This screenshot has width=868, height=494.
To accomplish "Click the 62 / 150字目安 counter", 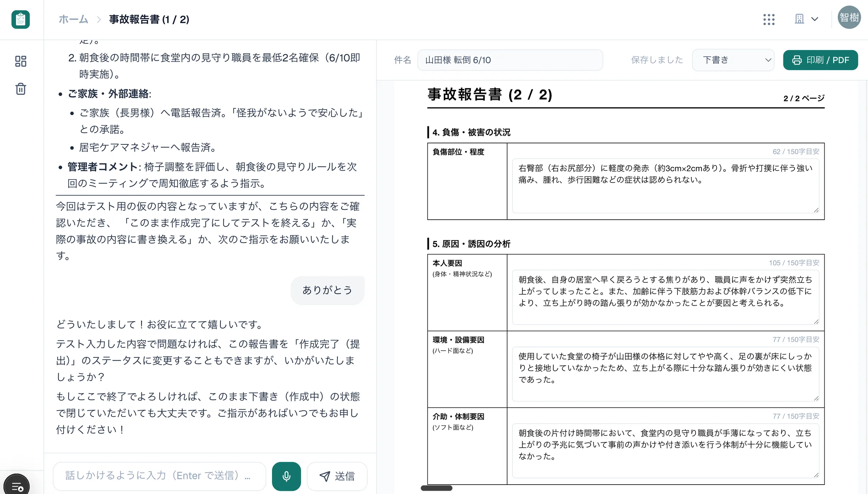I will click(x=796, y=152).
